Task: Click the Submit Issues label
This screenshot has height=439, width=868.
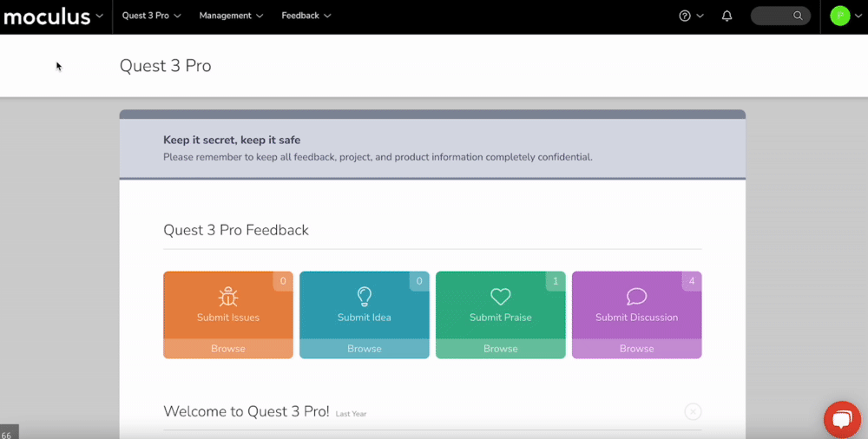Action: point(228,318)
